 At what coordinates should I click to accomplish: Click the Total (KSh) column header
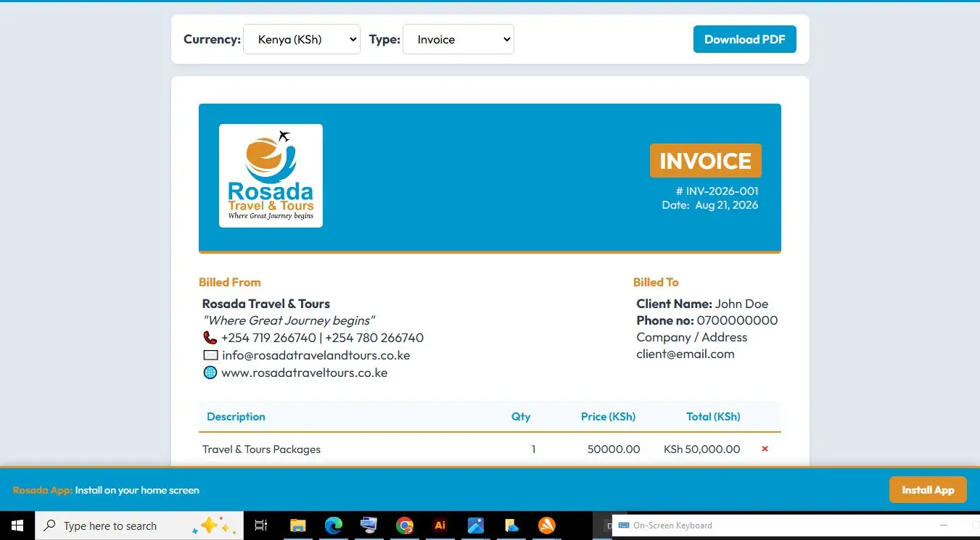click(713, 417)
